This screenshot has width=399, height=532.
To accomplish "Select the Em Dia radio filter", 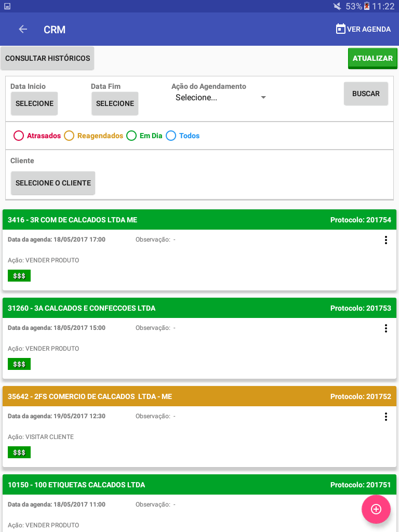I will pyautogui.click(x=131, y=136).
